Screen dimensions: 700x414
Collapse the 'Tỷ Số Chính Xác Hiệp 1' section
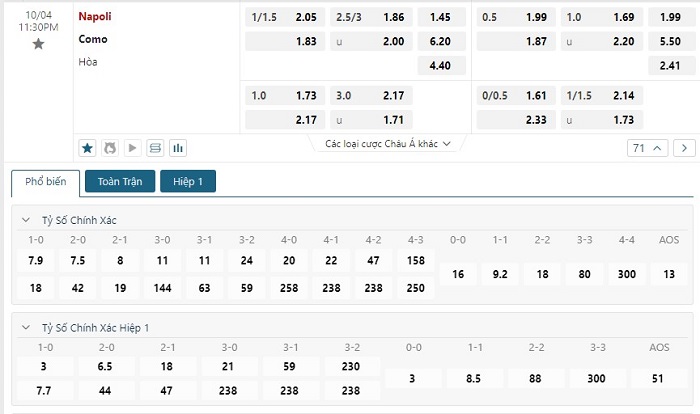(x=27, y=328)
